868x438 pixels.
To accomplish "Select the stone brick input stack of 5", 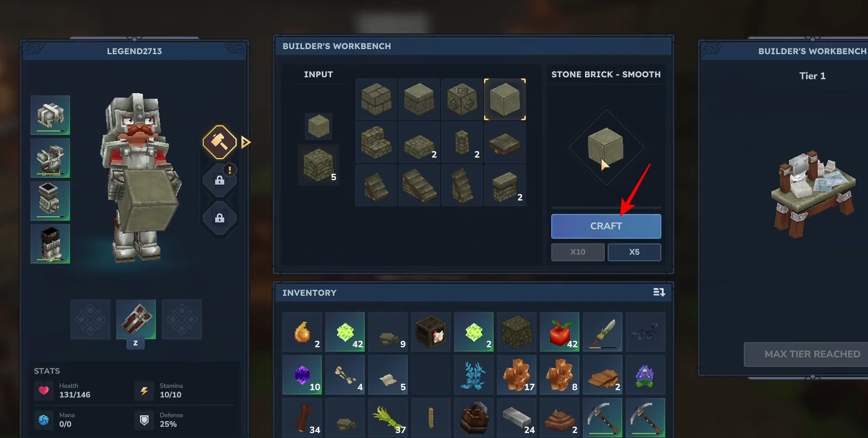I will pyautogui.click(x=319, y=165).
